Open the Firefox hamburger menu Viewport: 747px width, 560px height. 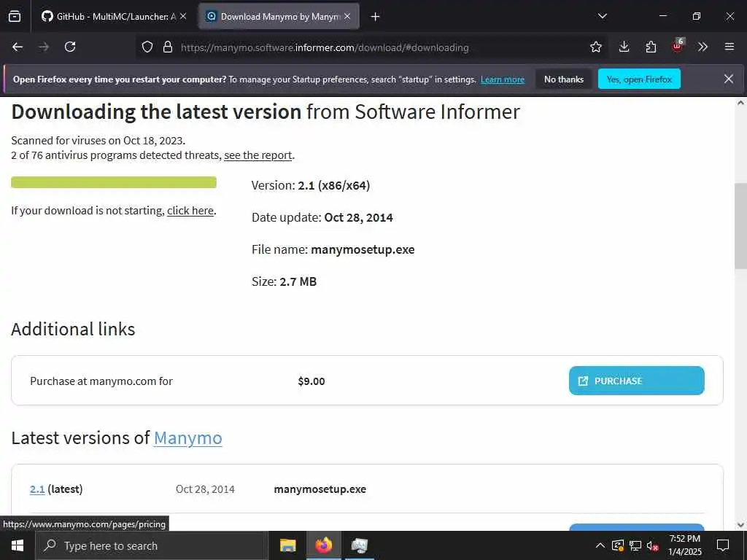(x=729, y=47)
